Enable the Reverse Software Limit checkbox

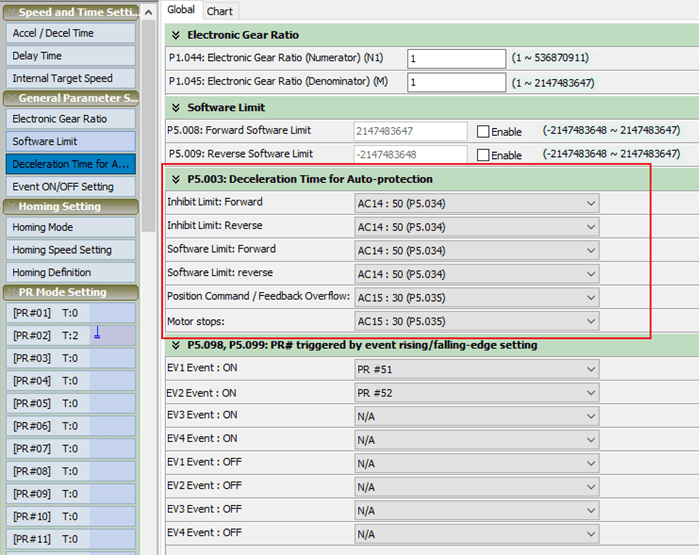pos(483,155)
